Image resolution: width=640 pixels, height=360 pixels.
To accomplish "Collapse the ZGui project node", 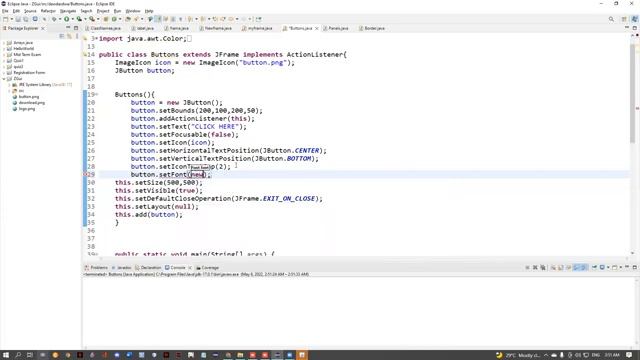I will click(4, 79).
